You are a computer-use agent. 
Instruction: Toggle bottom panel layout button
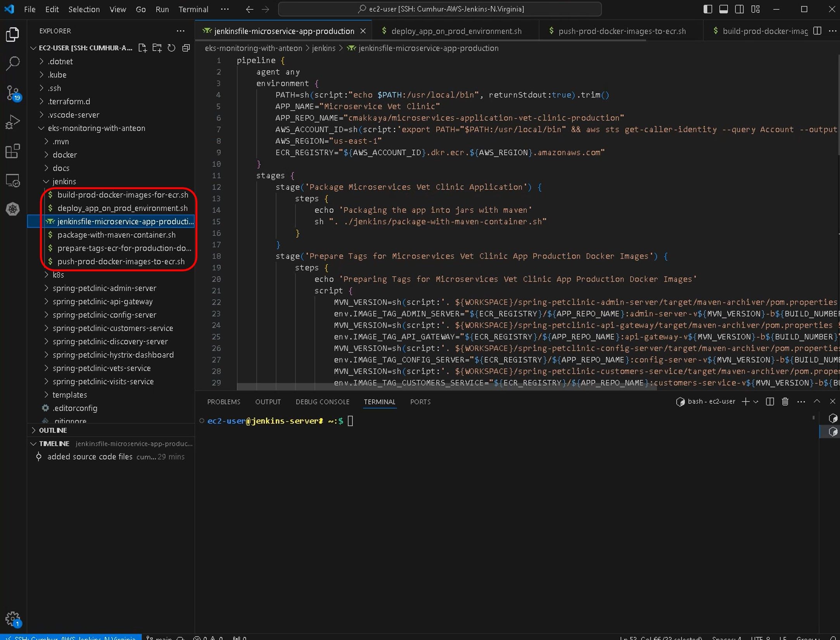(723, 9)
